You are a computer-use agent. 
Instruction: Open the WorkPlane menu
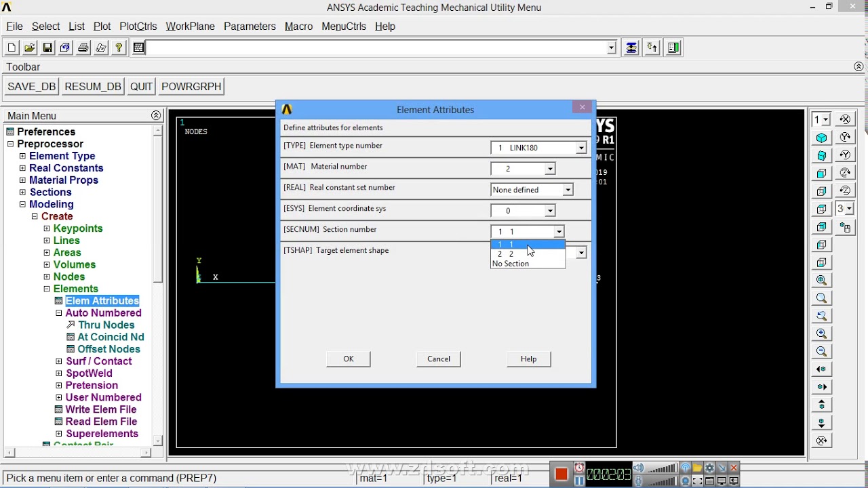pos(191,26)
